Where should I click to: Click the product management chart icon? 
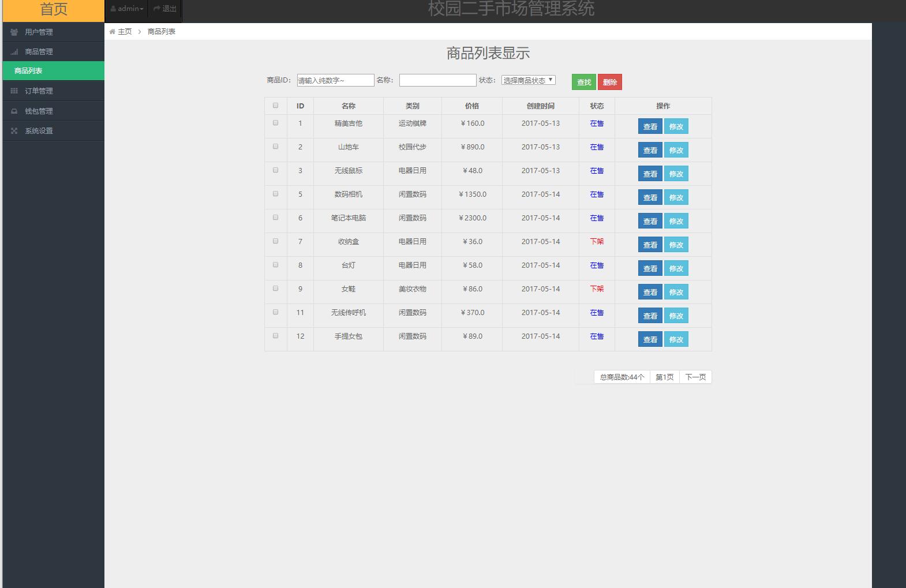(x=14, y=52)
